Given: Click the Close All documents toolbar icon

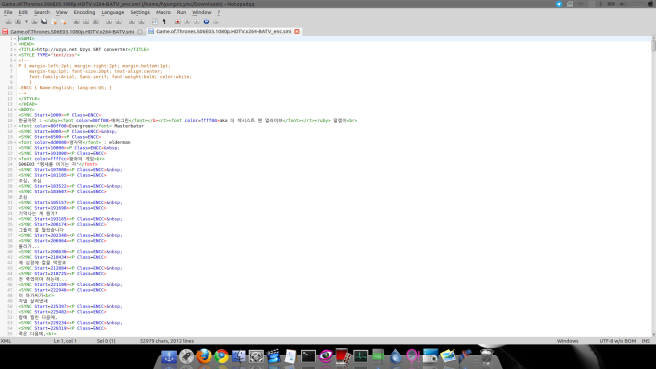Looking at the screenshot, I should 64,22.
